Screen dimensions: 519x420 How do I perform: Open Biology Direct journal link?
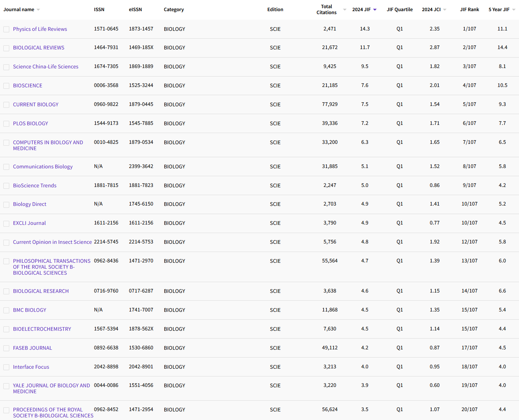click(30, 204)
